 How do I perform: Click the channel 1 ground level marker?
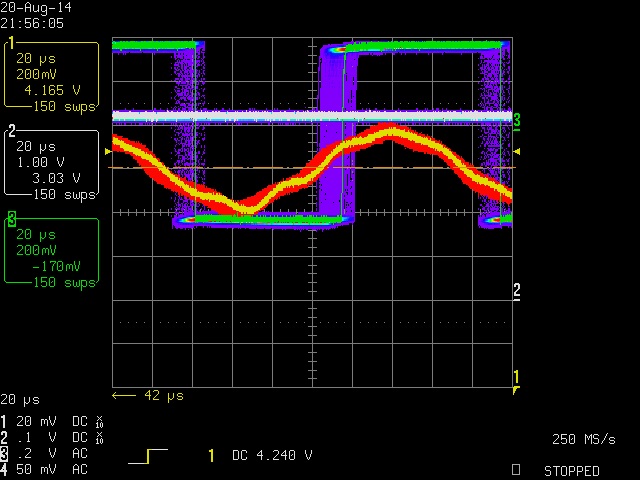pyautogui.click(x=516, y=378)
